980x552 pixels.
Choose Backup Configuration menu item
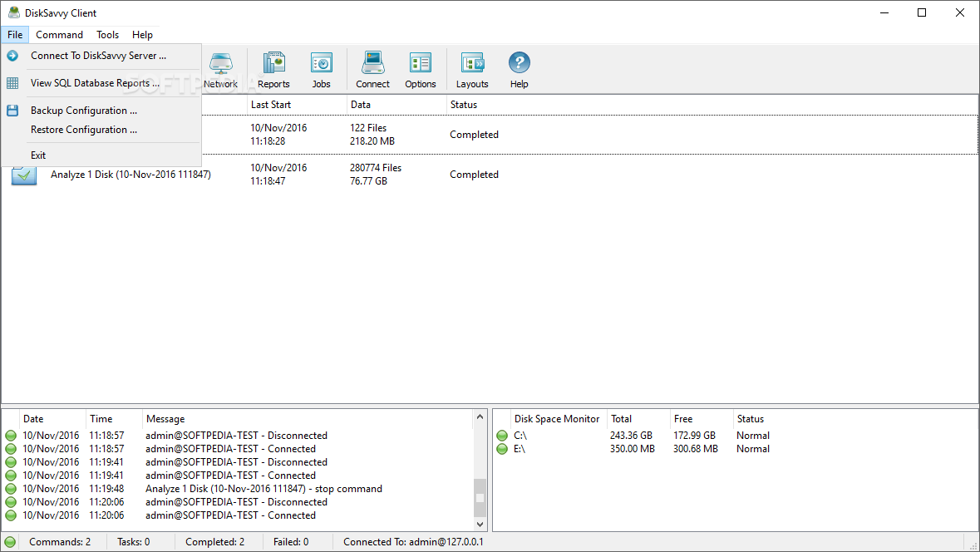click(x=101, y=111)
